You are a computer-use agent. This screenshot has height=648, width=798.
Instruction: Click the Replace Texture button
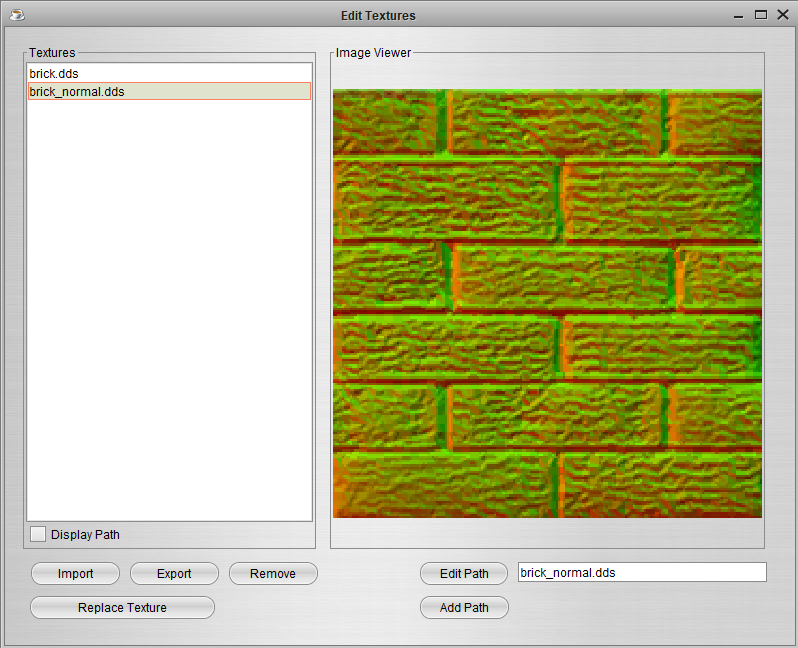click(x=122, y=607)
